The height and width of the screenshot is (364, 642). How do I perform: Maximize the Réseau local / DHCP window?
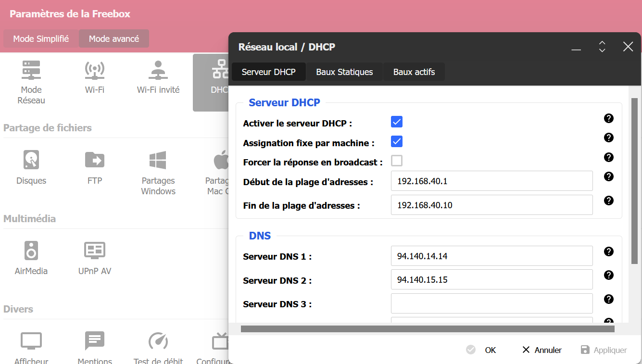pyautogui.click(x=602, y=47)
